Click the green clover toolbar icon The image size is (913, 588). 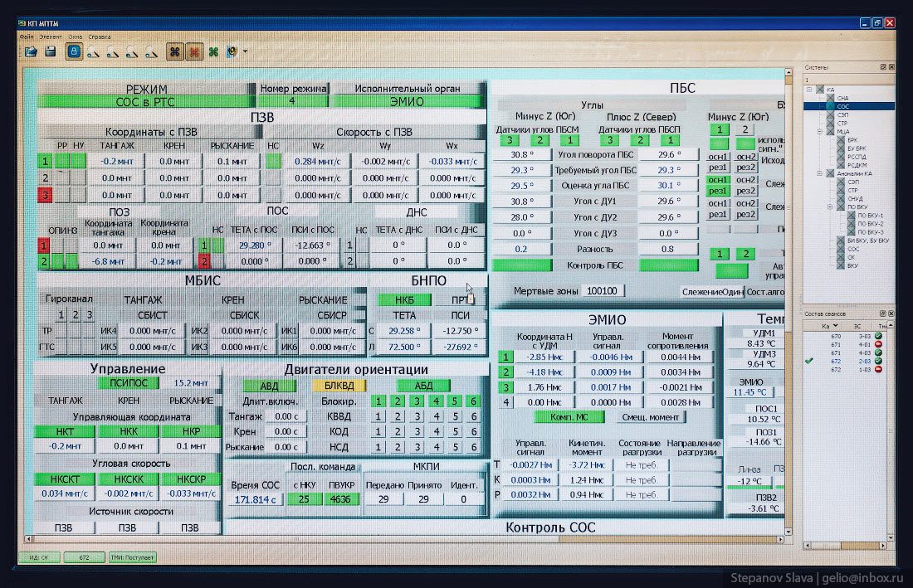213,51
